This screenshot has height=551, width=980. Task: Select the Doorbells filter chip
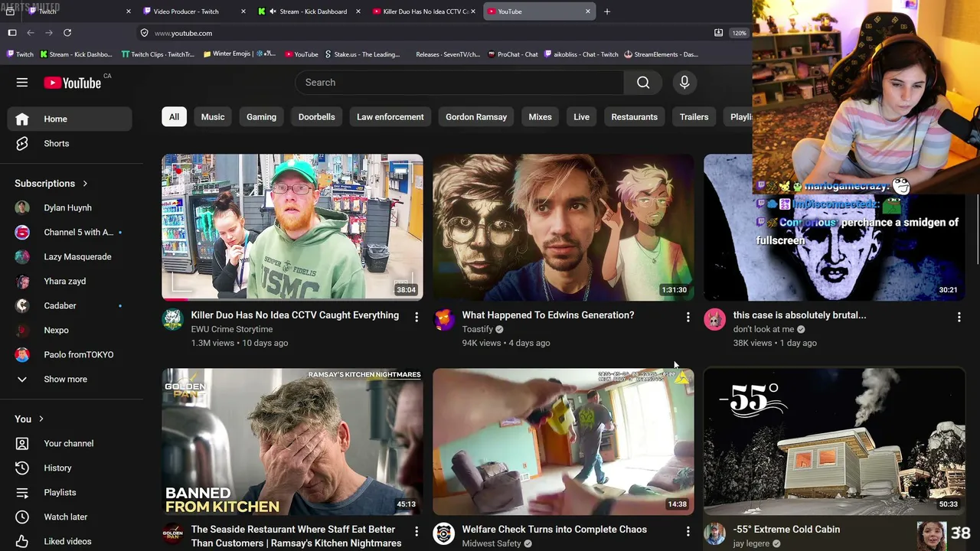click(x=316, y=117)
